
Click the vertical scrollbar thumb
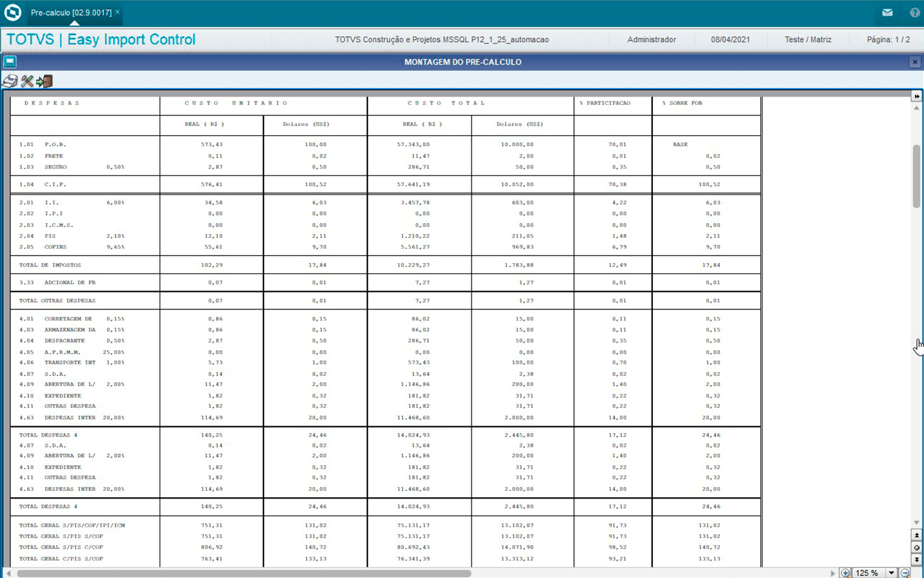click(917, 175)
